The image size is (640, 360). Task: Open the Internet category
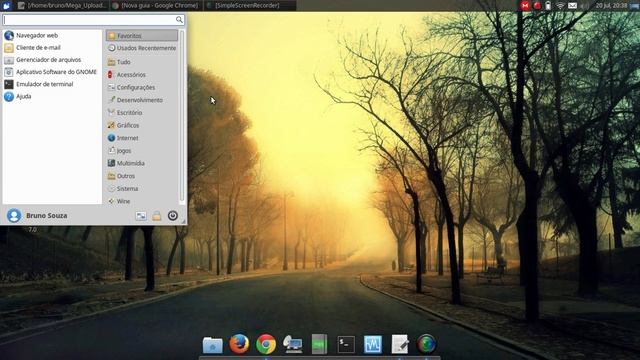click(x=142, y=138)
